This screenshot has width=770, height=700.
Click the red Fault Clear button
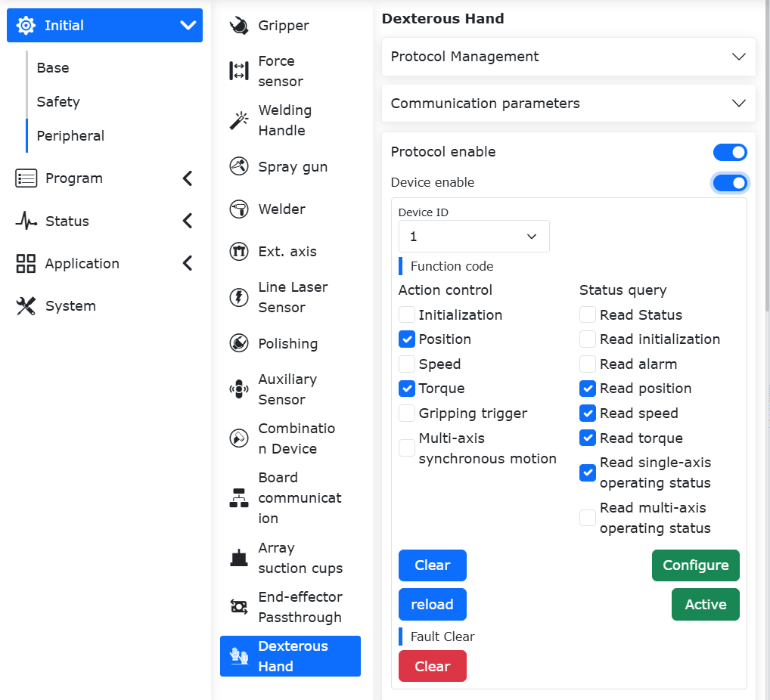point(432,666)
